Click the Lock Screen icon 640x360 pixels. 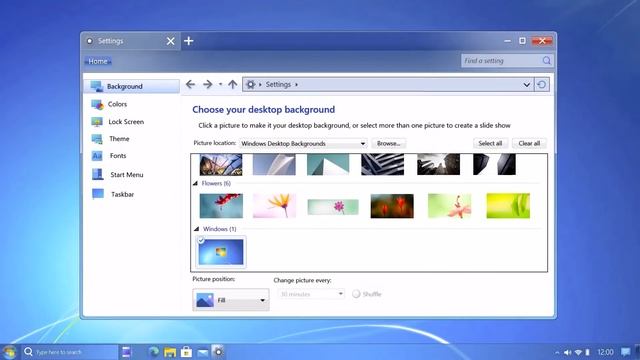(x=97, y=122)
